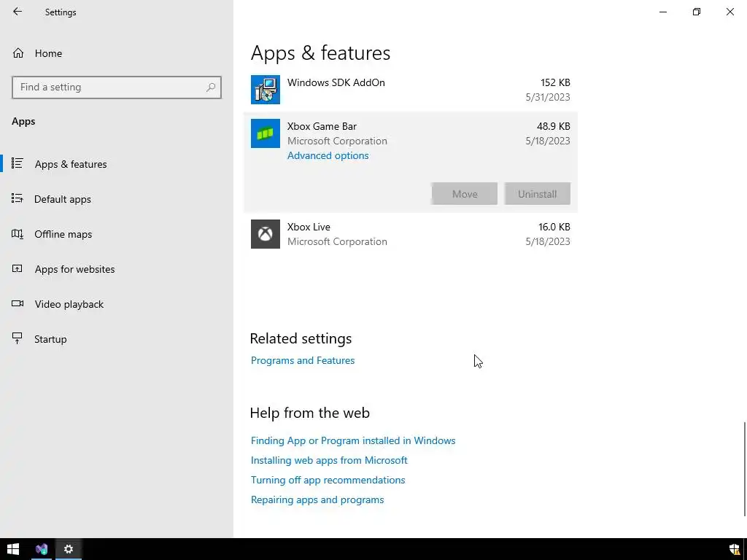
Task: Click the Xbox Game Bar app icon
Action: coord(266,133)
